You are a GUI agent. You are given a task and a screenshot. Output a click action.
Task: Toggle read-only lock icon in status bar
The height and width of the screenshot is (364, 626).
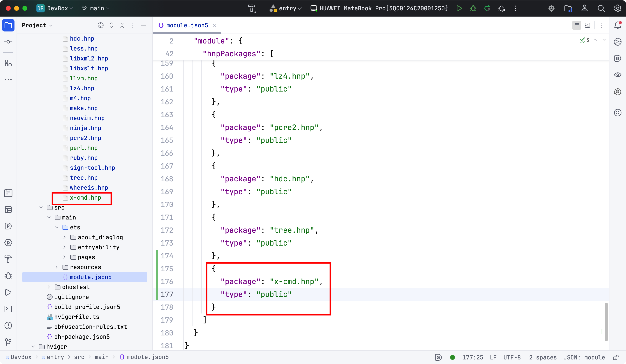click(616, 357)
